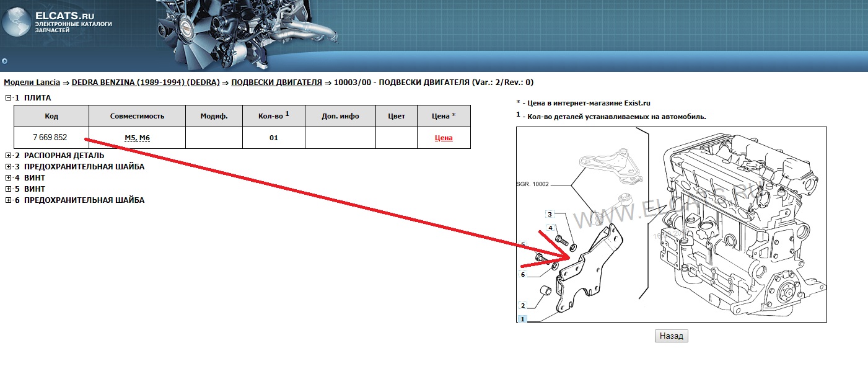
Task: Click the ELCATS.RU globe logo
Action: click(x=17, y=23)
